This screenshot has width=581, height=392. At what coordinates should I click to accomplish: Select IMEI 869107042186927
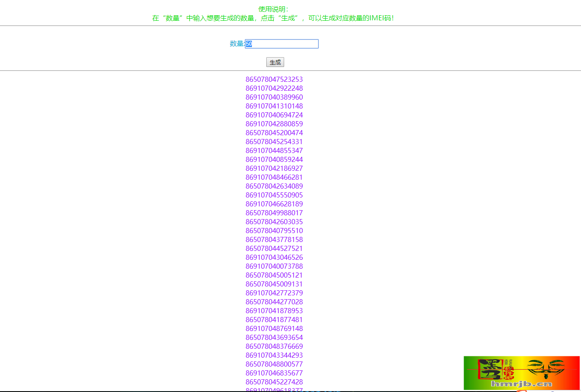(x=274, y=168)
